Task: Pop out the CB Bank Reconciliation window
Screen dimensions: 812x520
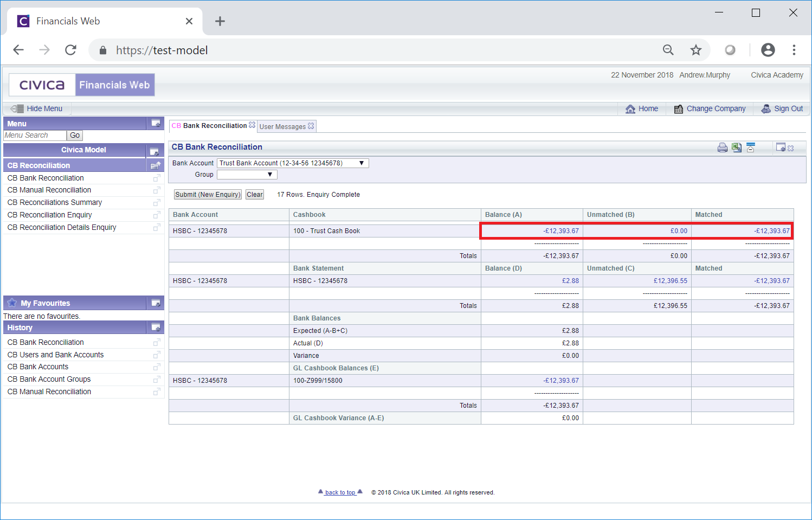Action: pyautogui.click(x=781, y=147)
